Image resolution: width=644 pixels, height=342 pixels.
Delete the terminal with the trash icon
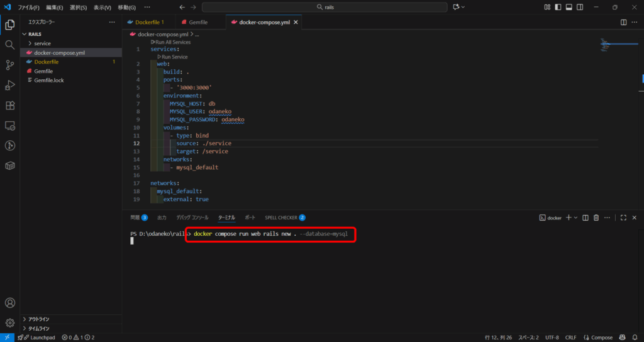click(x=596, y=218)
